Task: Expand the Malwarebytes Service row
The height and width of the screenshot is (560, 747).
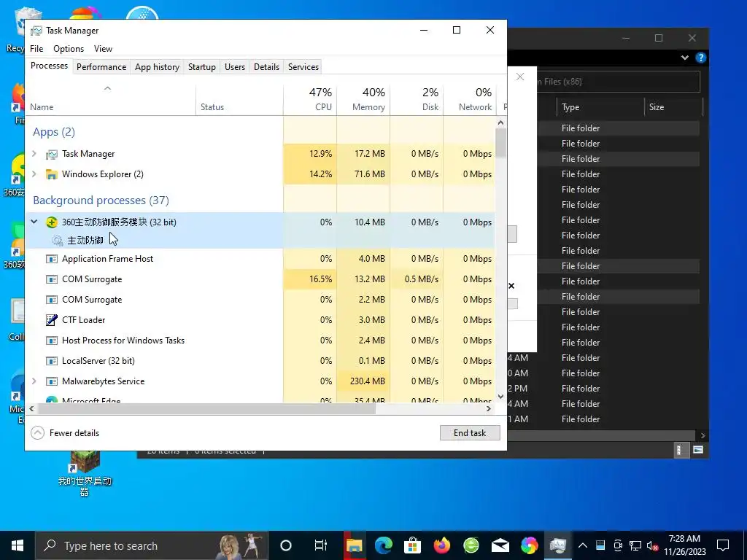Action: 34,381
